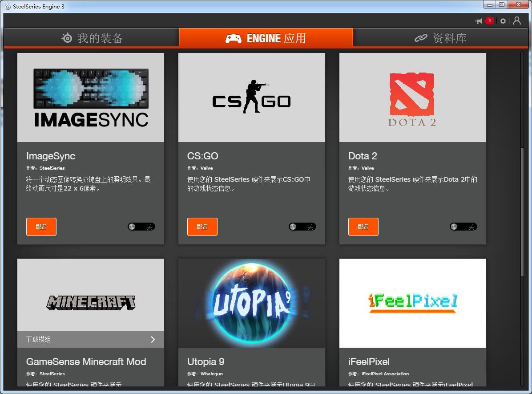This screenshot has height=394, width=532.
Task: Click the Utopia 9 globe thumbnail
Action: (252, 303)
